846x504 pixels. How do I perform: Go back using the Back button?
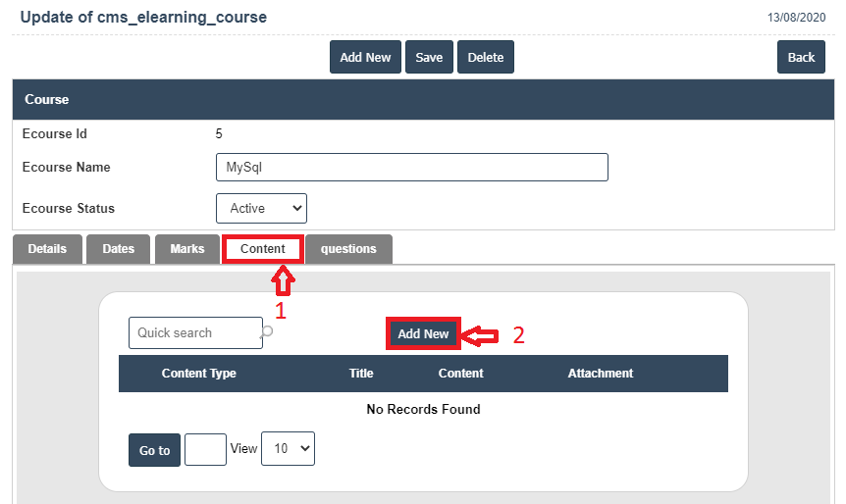tap(801, 57)
